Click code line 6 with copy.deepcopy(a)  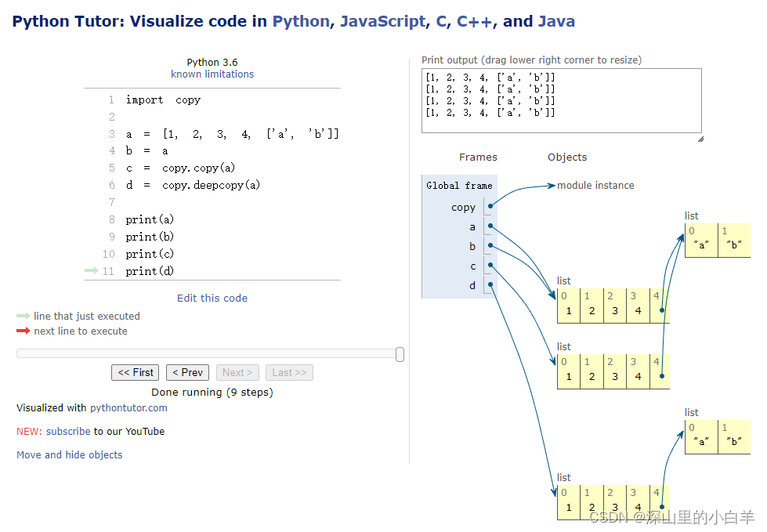click(193, 185)
